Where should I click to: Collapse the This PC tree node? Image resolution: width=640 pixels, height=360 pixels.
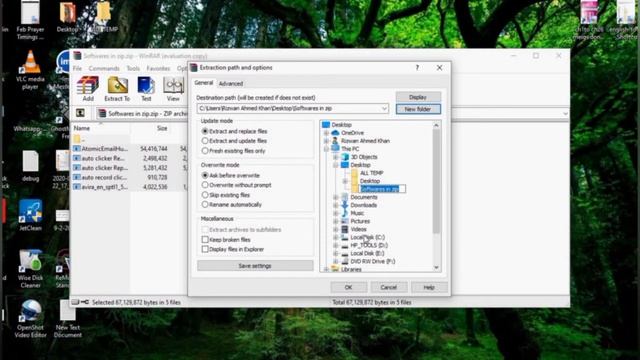[326, 149]
